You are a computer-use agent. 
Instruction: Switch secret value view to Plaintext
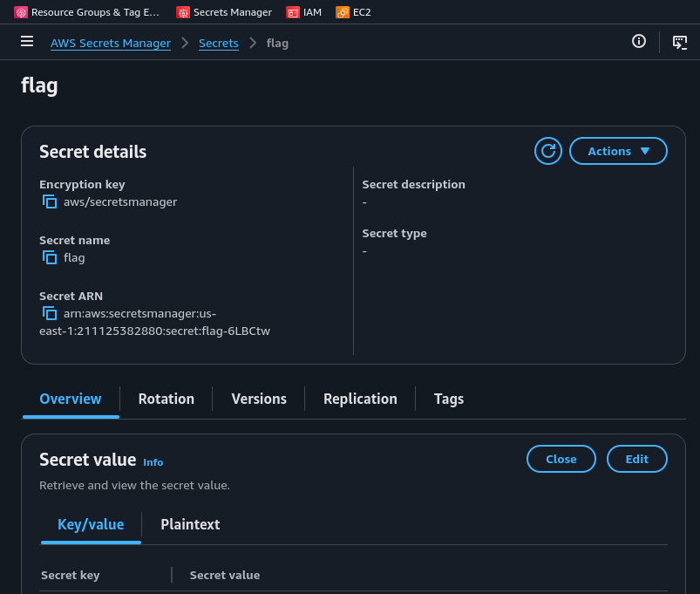[190, 524]
